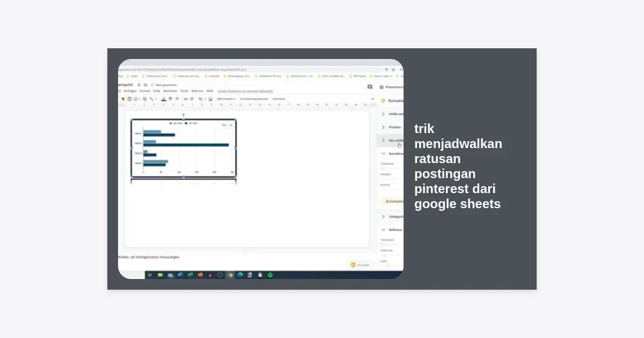Click the line tool in the toolbar
This screenshot has width=644, height=338.
pyautogui.click(x=151, y=99)
